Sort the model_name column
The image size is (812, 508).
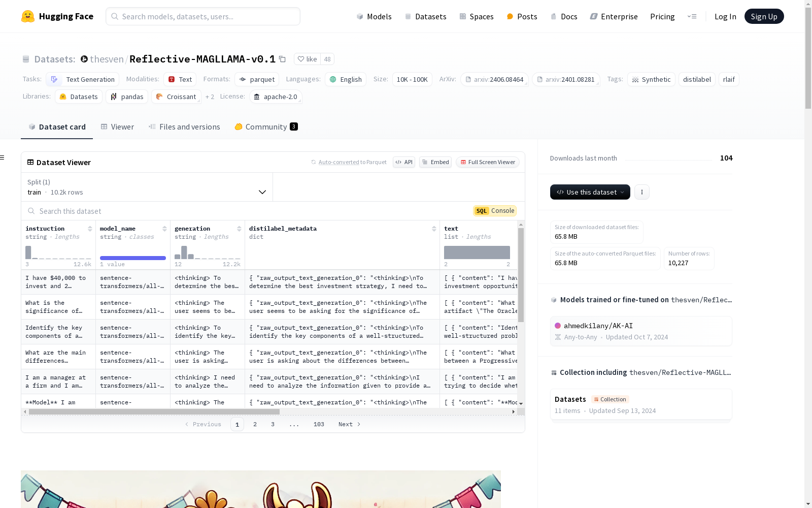click(x=164, y=229)
